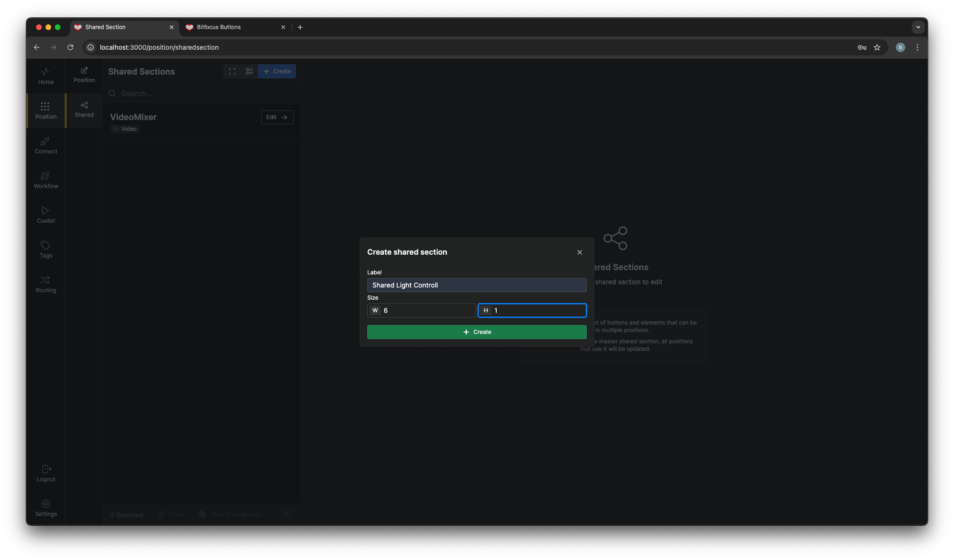Expand the tab search dropdown arrow

(x=918, y=27)
